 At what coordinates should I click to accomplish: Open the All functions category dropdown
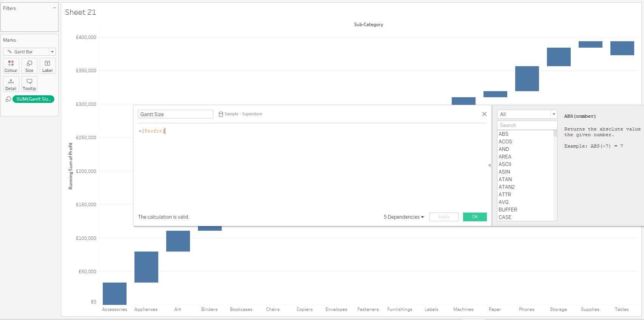click(x=554, y=114)
